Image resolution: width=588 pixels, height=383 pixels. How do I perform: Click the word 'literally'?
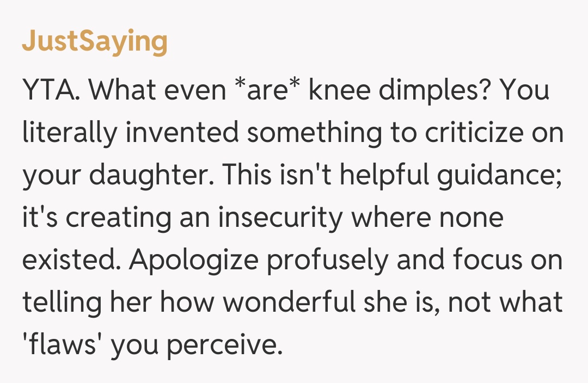[70, 133]
